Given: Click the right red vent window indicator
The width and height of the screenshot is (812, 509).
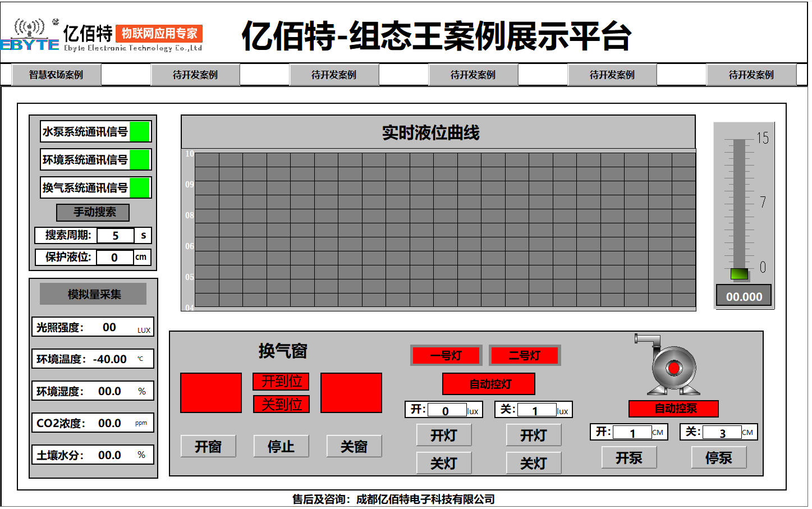Looking at the screenshot, I should pos(350,393).
